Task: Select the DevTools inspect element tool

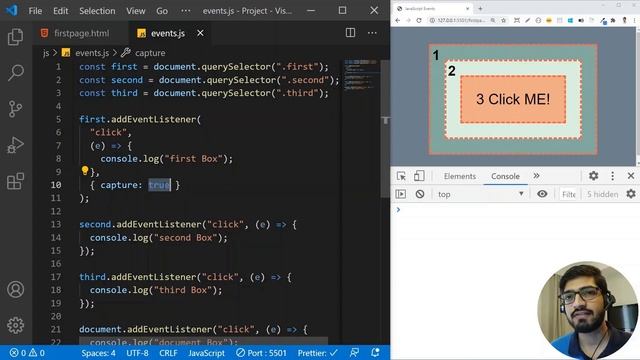Action: pos(401,176)
